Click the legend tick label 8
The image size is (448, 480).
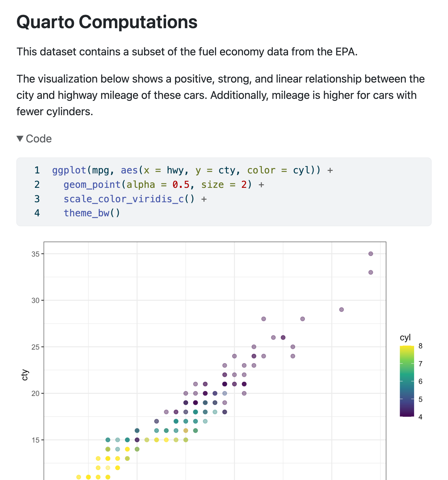(420, 346)
